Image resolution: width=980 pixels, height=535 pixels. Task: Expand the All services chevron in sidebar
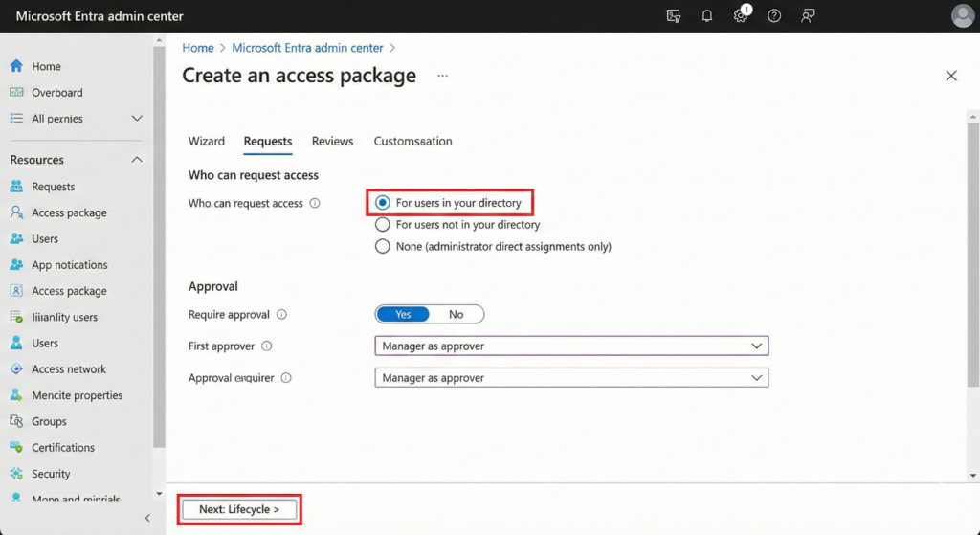137,119
